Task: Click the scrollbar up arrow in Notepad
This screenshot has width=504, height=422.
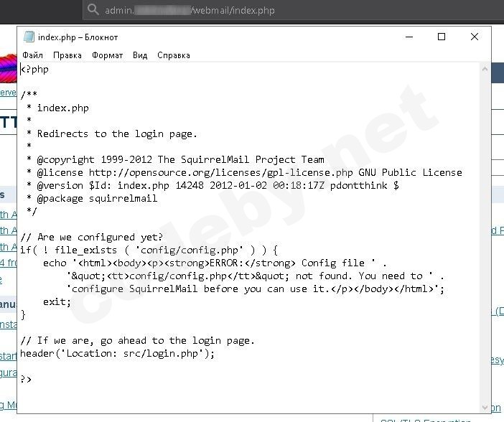Action: pos(485,69)
